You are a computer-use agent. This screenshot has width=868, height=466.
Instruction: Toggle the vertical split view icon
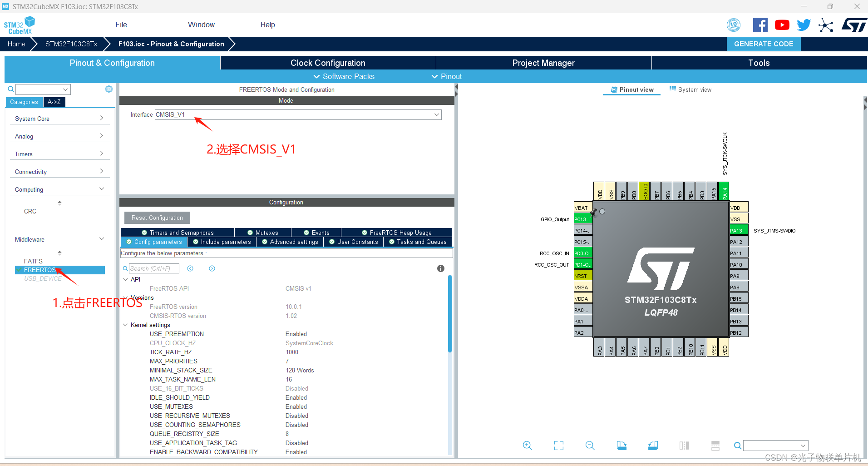pos(684,446)
